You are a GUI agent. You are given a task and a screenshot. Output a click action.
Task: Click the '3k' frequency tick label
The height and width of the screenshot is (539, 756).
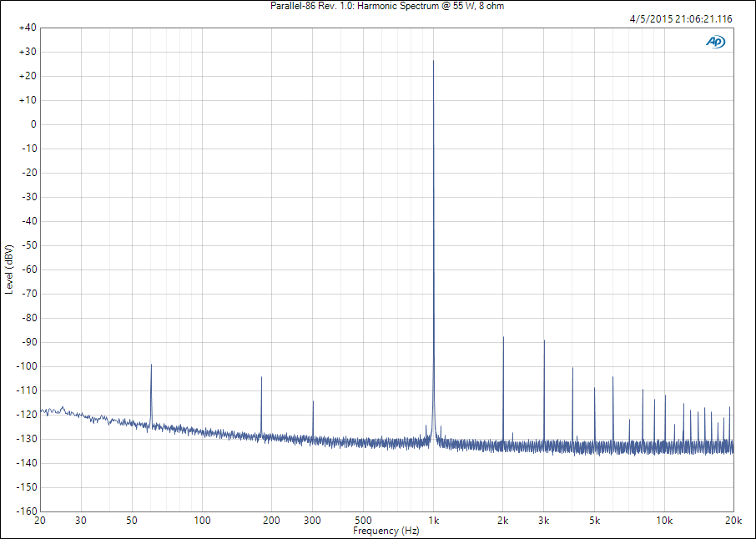pyautogui.click(x=544, y=521)
